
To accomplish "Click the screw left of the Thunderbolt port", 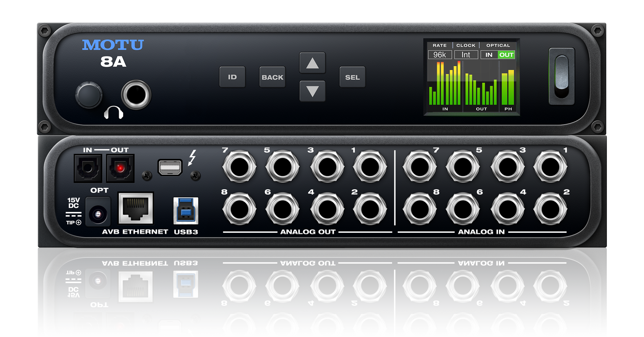I will click(x=147, y=176).
